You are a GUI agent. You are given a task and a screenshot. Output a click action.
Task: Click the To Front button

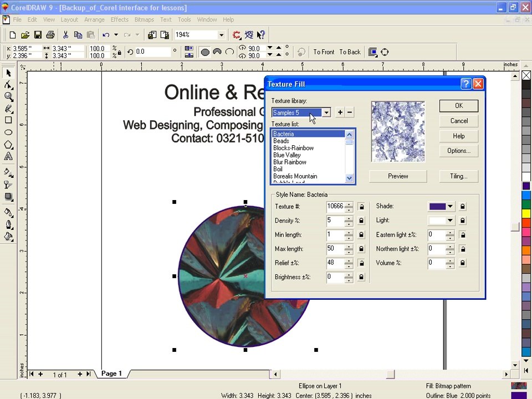click(x=324, y=52)
